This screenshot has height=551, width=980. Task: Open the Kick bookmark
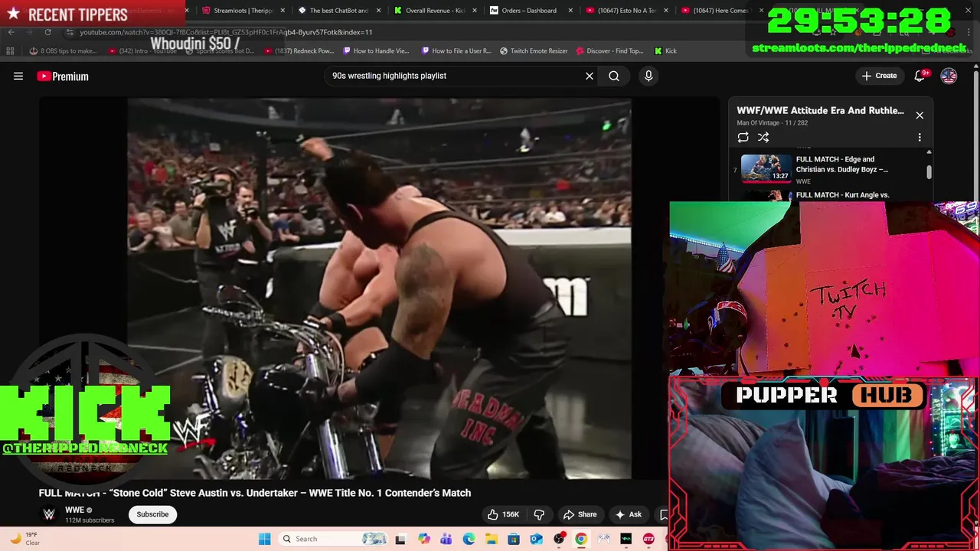point(665,51)
